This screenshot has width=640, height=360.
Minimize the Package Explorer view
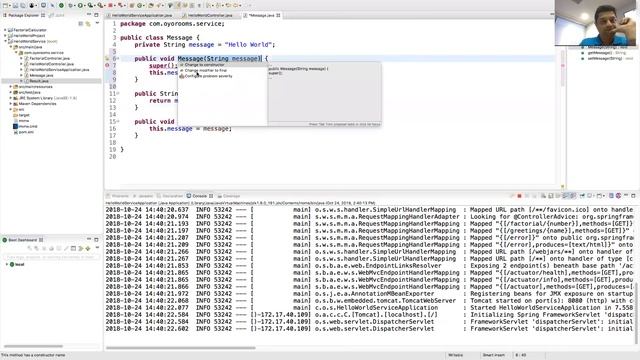click(89, 15)
